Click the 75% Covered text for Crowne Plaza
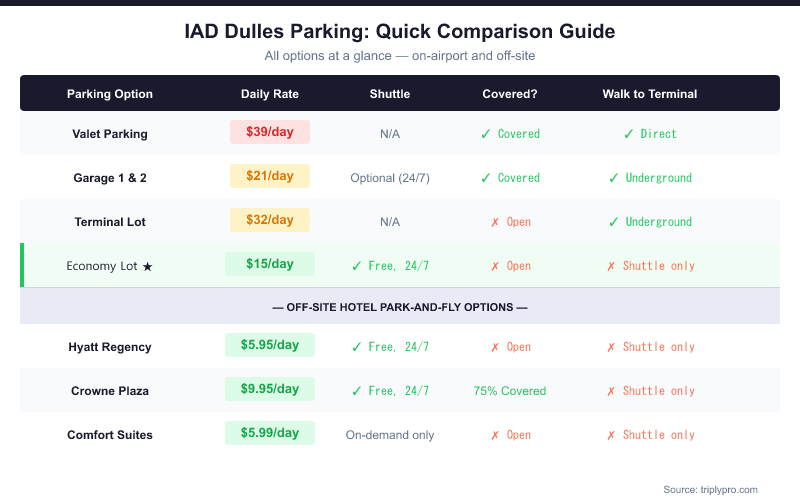Image resolution: width=800 pixels, height=500 pixels. click(x=510, y=391)
